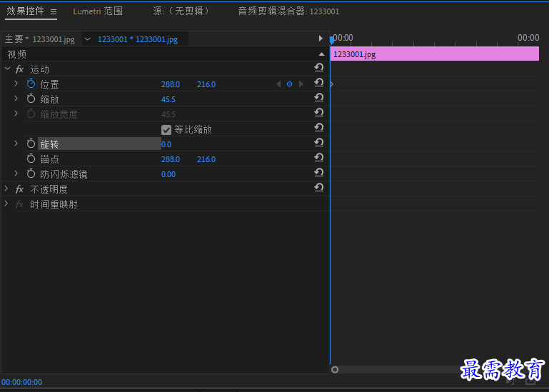Go to previous keyframe for 位置
549x392 pixels.
(278, 84)
